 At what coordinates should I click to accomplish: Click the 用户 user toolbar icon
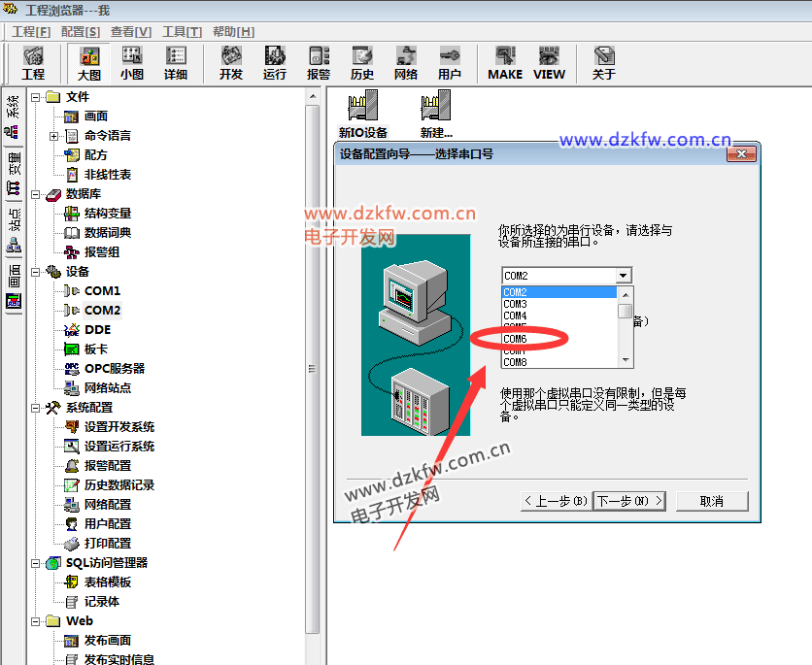point(450,62)
